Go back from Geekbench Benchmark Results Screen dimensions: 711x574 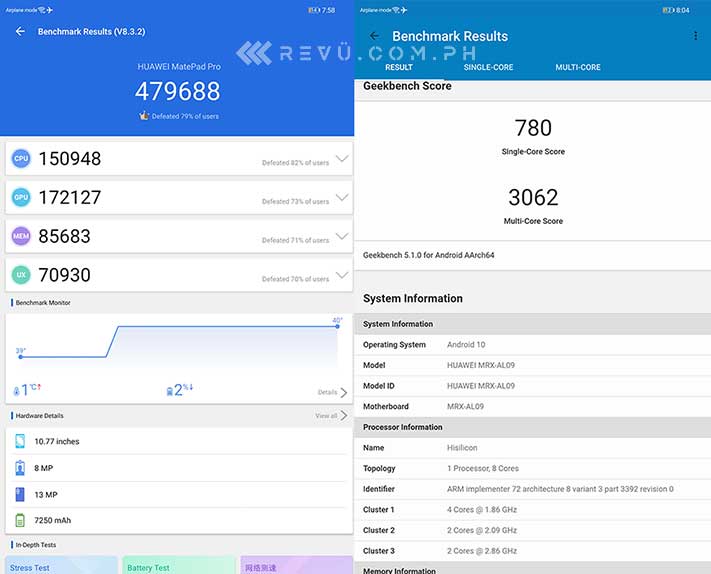point(374,36)
